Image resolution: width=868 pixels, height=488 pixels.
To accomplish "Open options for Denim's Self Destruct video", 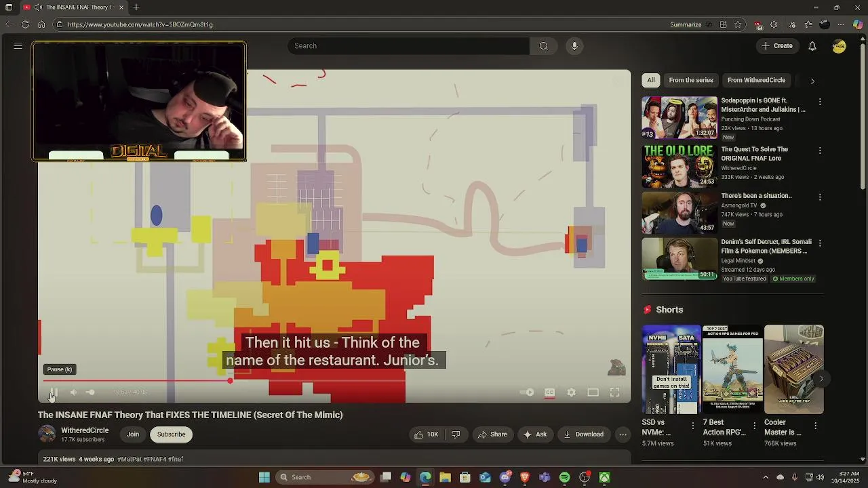I will [820, 243].
